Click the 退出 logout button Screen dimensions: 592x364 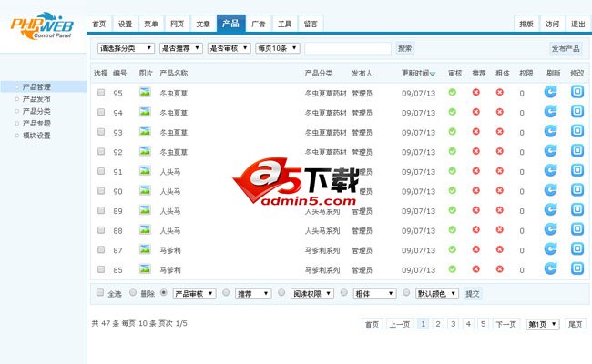point(577,24)
